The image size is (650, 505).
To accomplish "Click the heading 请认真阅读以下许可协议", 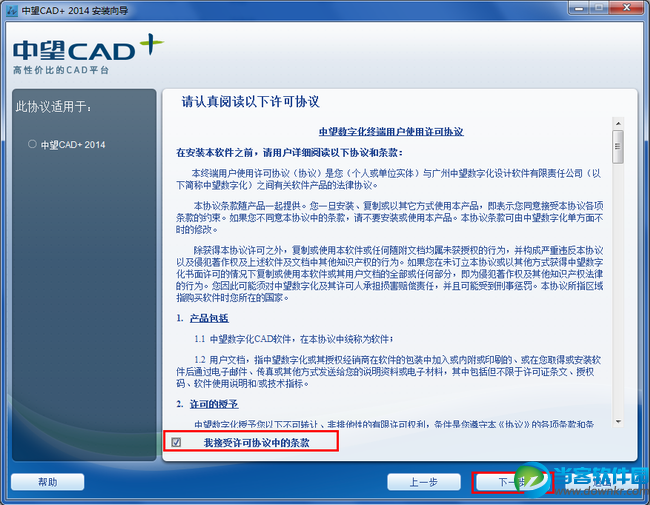I will 250,102.
